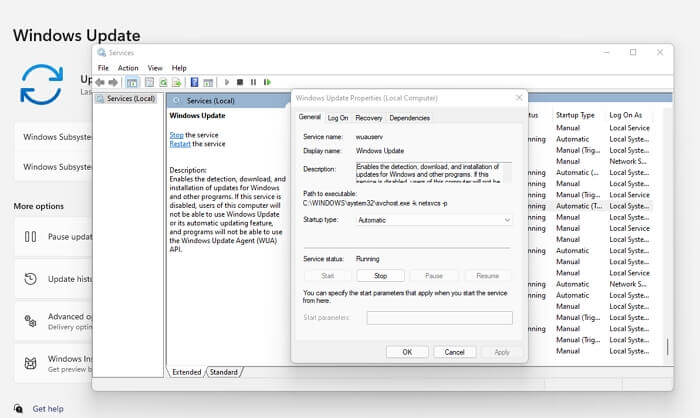700x418 pixels.
Task: Switch to the Recovery tab
Action: tap(369, 118)
